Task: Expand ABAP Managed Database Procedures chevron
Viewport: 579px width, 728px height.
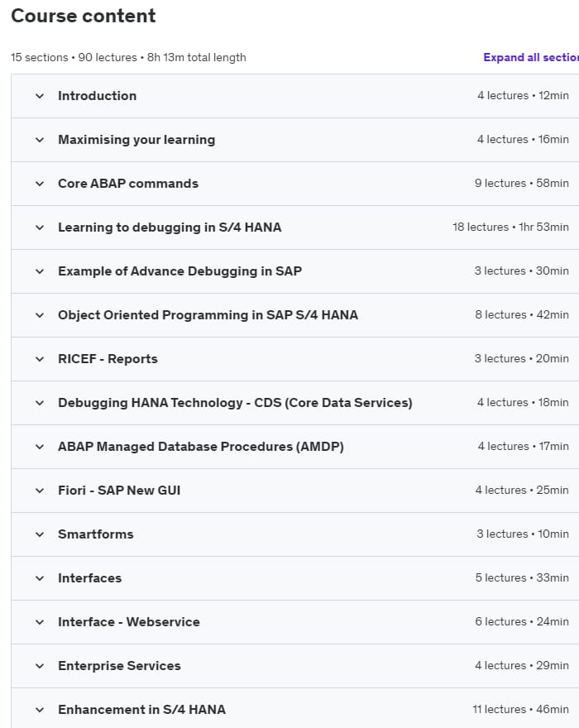Action: tap(40, 447)
